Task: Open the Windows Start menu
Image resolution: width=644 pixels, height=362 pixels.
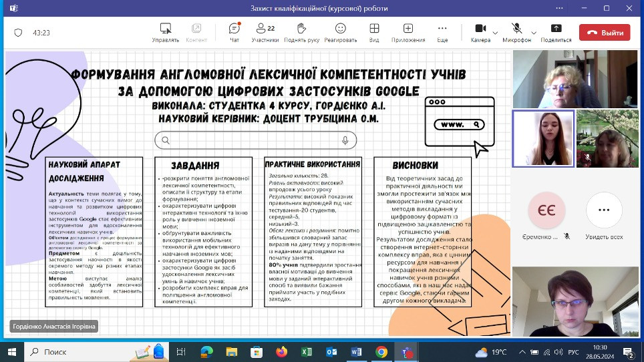Action: 12,352
